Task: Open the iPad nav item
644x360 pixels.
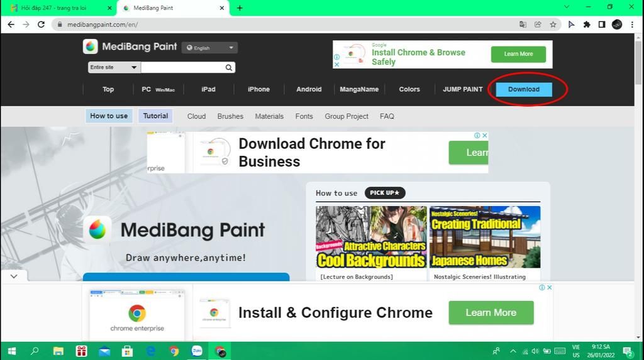Action: point(209,89)
